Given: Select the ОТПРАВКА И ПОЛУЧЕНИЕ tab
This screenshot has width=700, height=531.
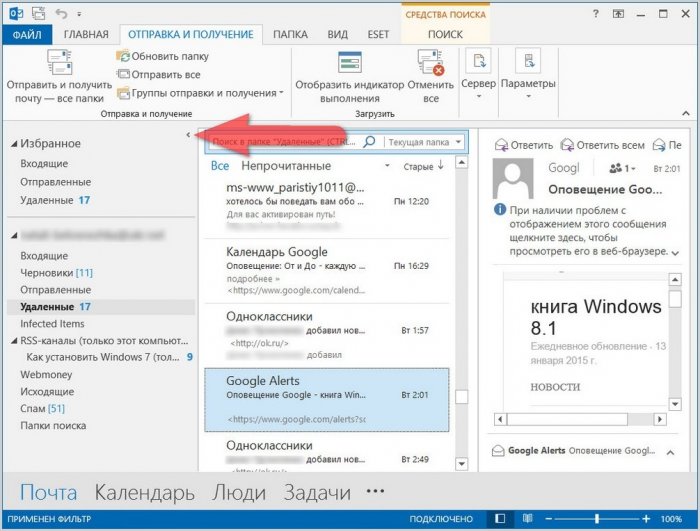Looking at the screenshot, I should click(191, 34).
